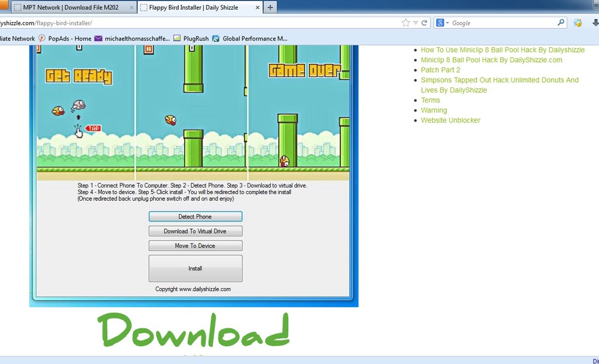Click the Move To Device button
Viewport: 599px width, 364px height.
point(195,245)
